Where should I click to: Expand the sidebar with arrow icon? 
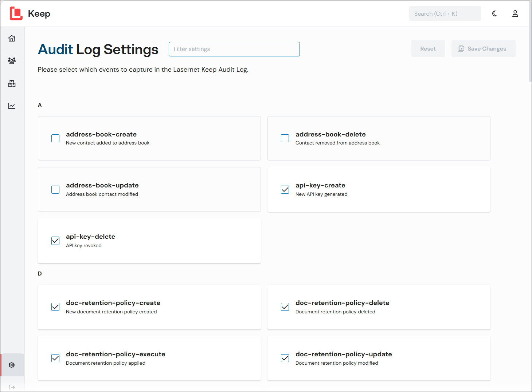(x=12, y=387)
